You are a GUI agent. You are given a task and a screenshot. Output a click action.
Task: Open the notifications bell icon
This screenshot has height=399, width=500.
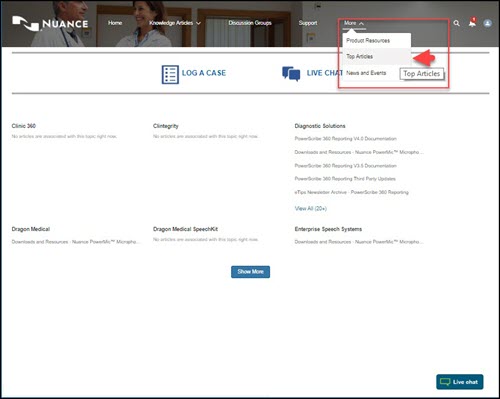(x=472, y=23)
